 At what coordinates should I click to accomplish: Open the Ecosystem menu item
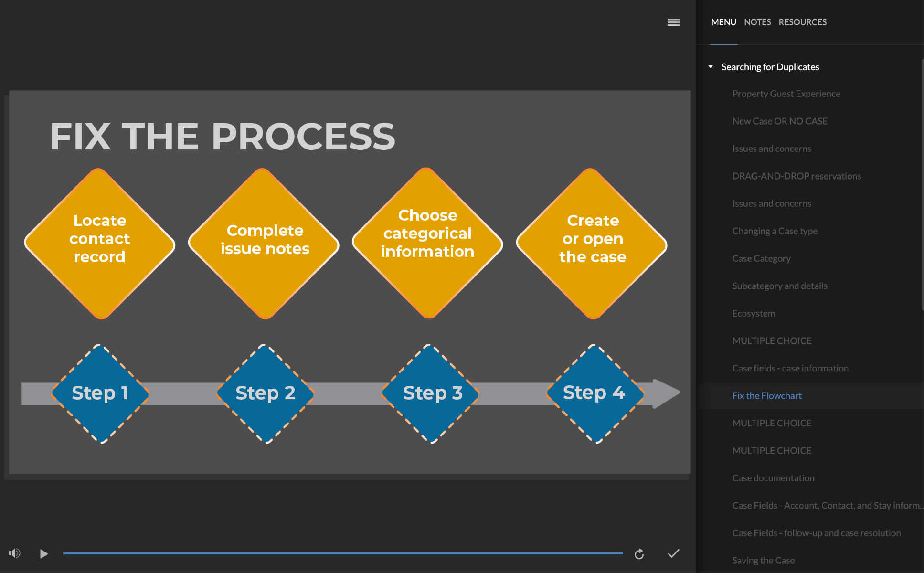pyautogui.click(x=754, y=314)
